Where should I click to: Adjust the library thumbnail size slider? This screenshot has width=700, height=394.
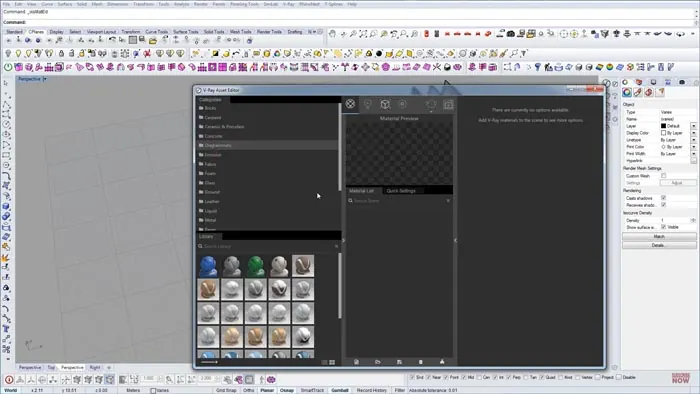tap(209, 362)
